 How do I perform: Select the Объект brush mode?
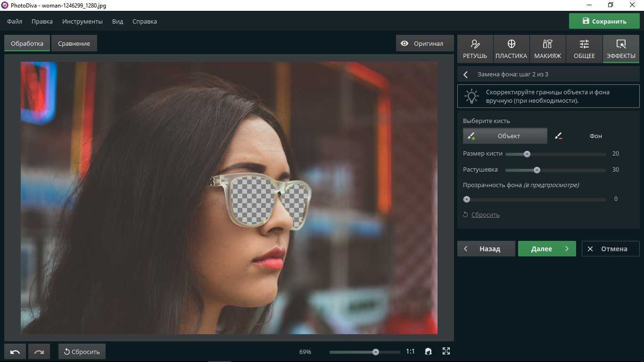(x=505, y=136)
